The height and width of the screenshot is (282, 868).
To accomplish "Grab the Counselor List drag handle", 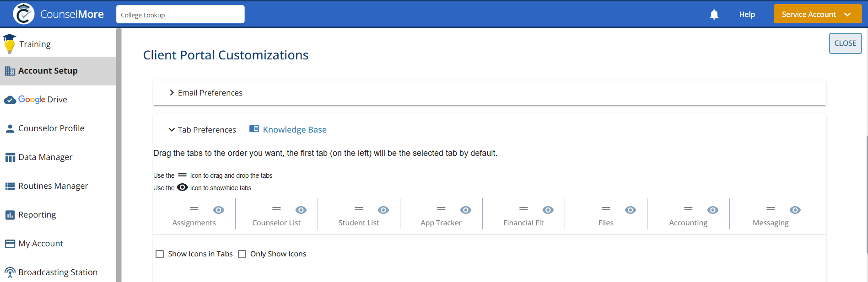I will 276,209.
